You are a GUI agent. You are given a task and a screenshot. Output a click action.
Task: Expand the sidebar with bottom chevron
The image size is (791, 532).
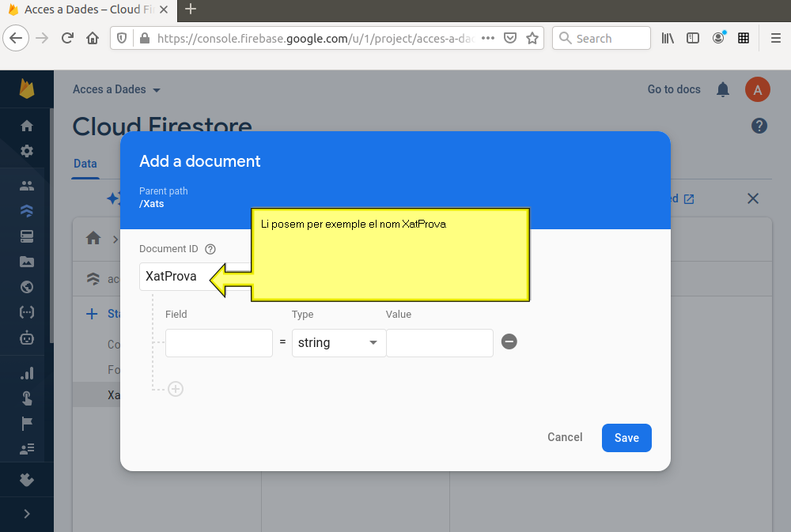27,514
